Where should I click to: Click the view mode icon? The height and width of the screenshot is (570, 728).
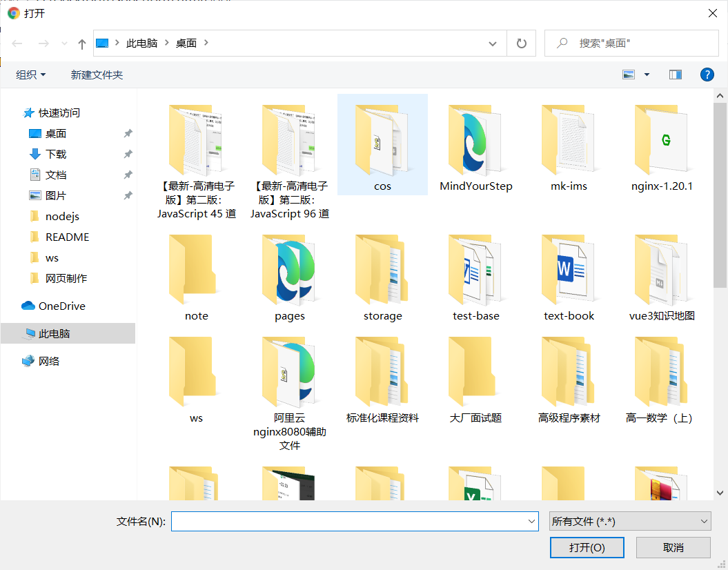click(x=629, y=75)
